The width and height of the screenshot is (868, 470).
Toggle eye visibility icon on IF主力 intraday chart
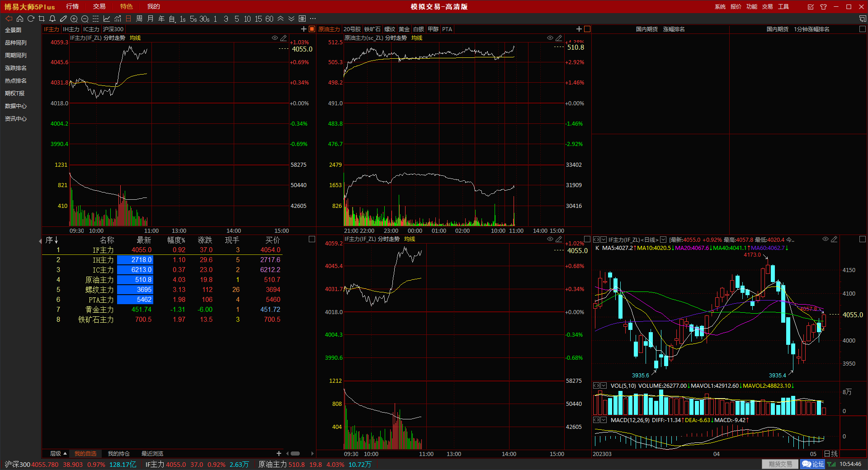tap(274, 38)
